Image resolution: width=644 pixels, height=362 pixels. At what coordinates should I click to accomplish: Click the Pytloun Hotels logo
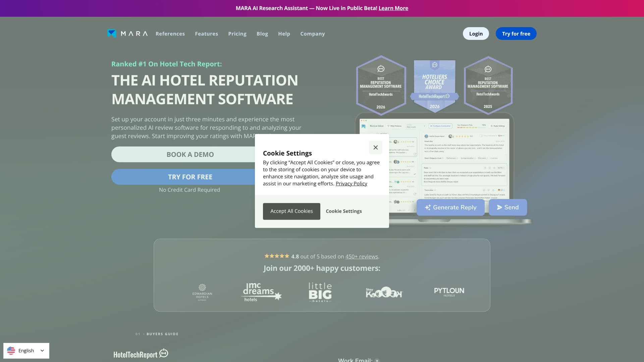[x=449, y=292]
